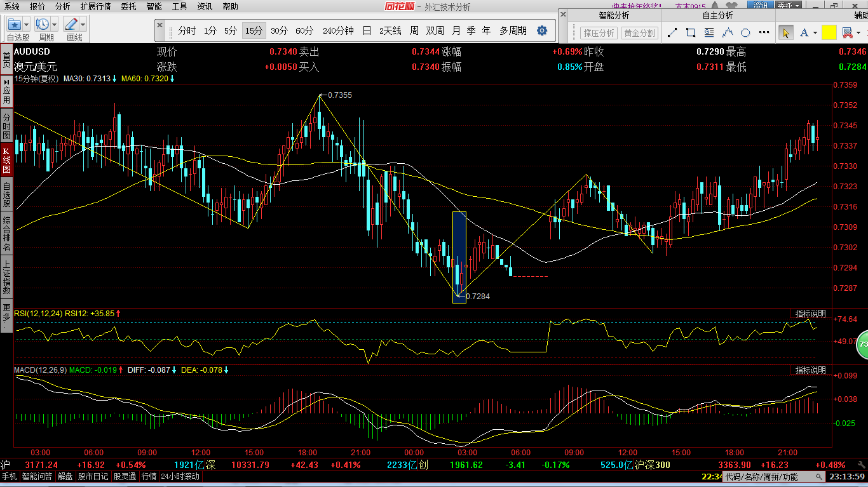Expand the delete drawing dropdown arrow
This screenshot has height=487, width=868.
click(x=858, y=33)
